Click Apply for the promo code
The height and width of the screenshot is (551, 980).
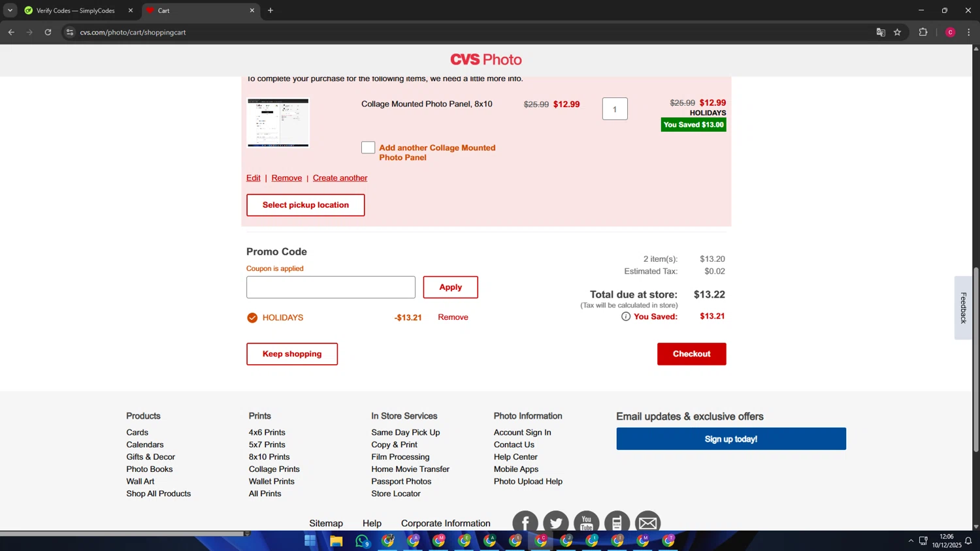click(450, 287)
